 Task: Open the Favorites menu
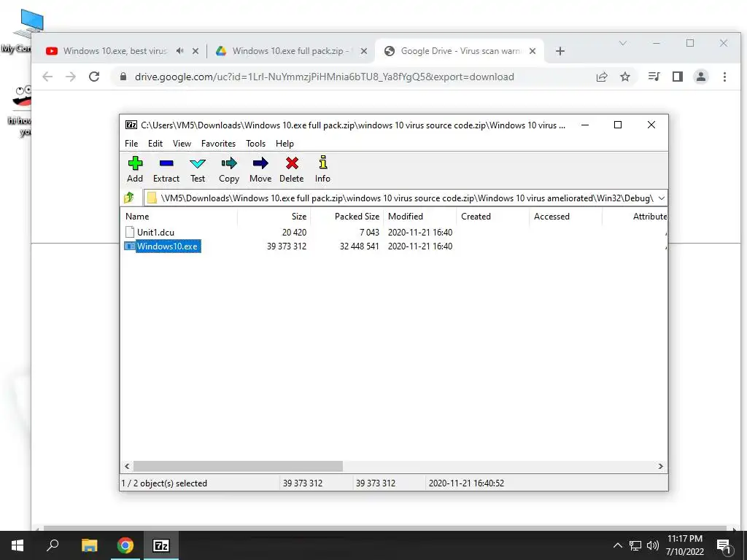[x=219, y=144]
